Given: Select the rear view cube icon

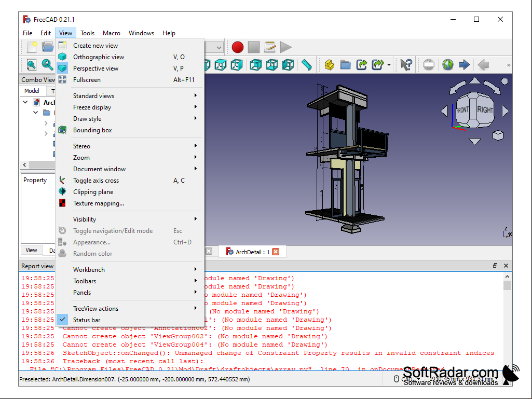Looking at the screenshot, I should click(x=256, y=65).
